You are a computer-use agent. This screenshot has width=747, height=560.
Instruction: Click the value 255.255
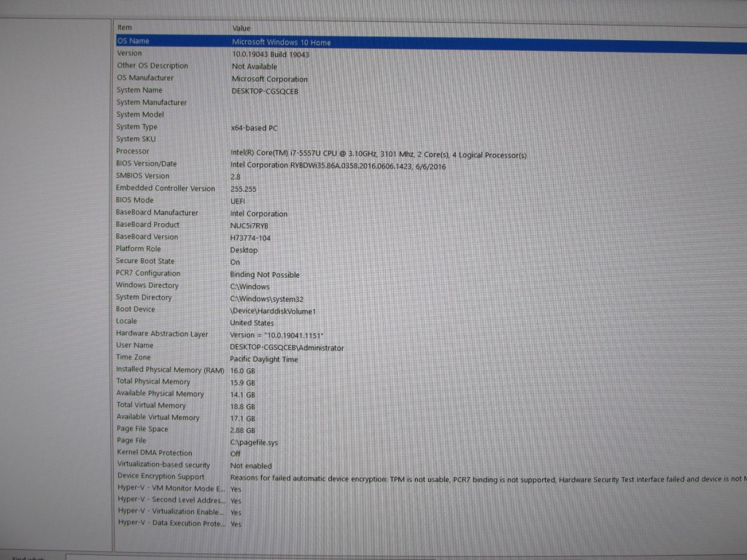pyautogui.click(x=244, y=190)
